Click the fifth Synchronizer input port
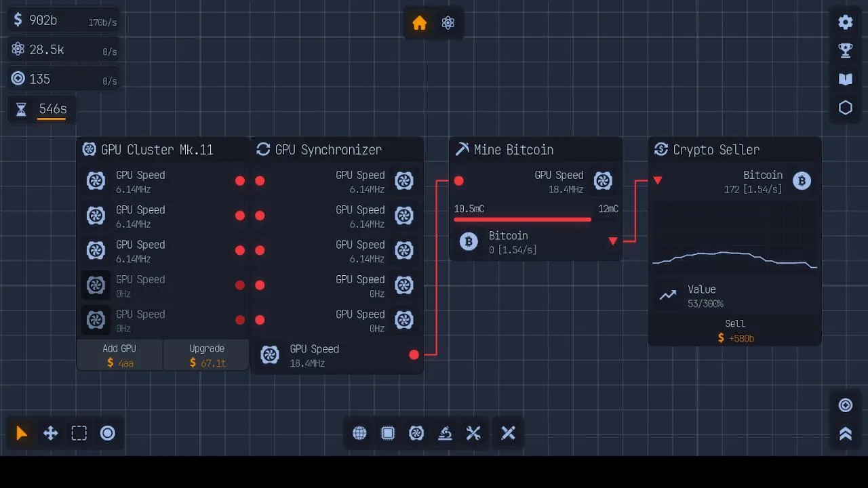 [x=260, y=320]
